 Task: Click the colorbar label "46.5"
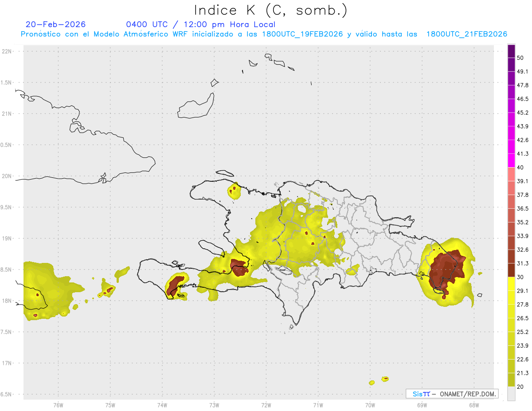point(523,99)
